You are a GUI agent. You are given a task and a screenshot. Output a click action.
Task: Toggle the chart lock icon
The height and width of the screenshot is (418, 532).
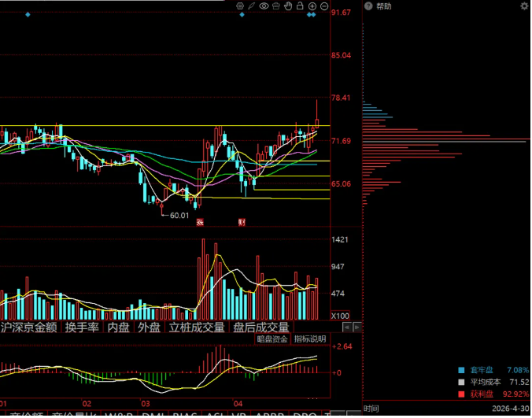pos(300,6)
